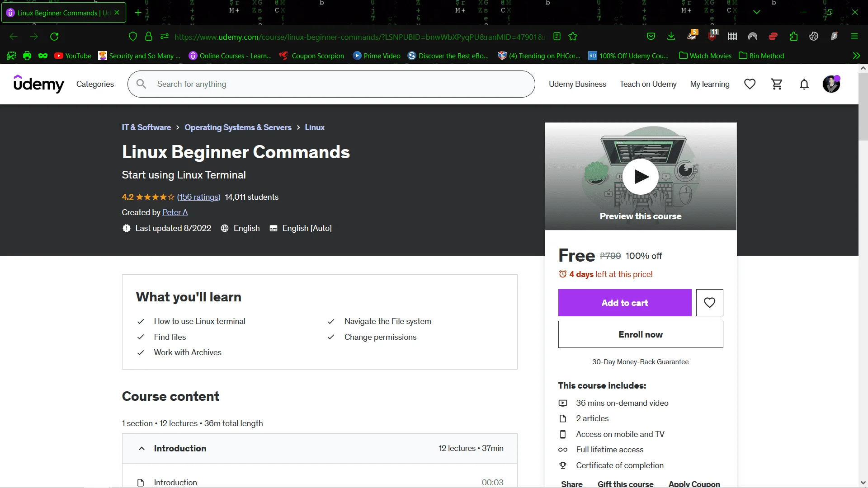Screen dimensions: 868x488
Task: Click the Add to cart button
Action: [625, 303]
